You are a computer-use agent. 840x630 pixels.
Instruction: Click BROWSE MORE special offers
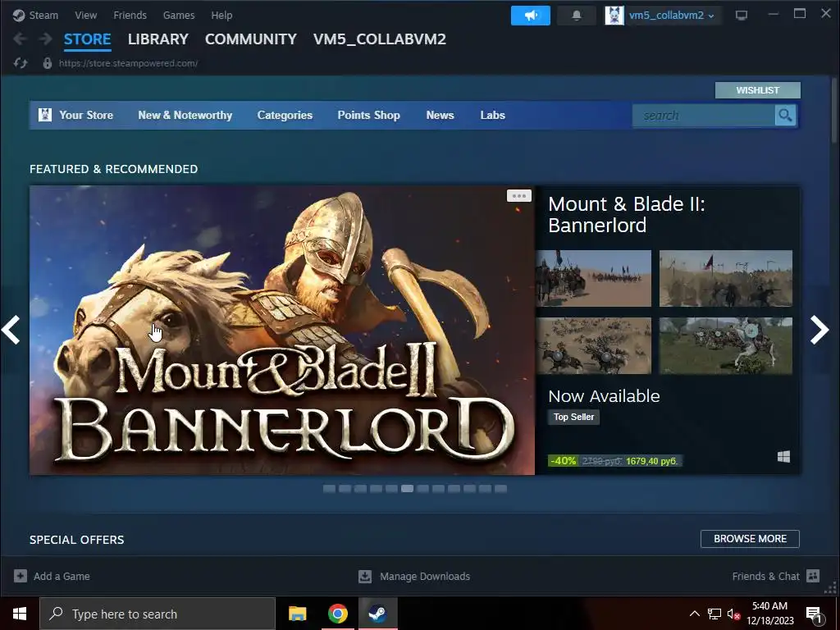click(750, 539)
